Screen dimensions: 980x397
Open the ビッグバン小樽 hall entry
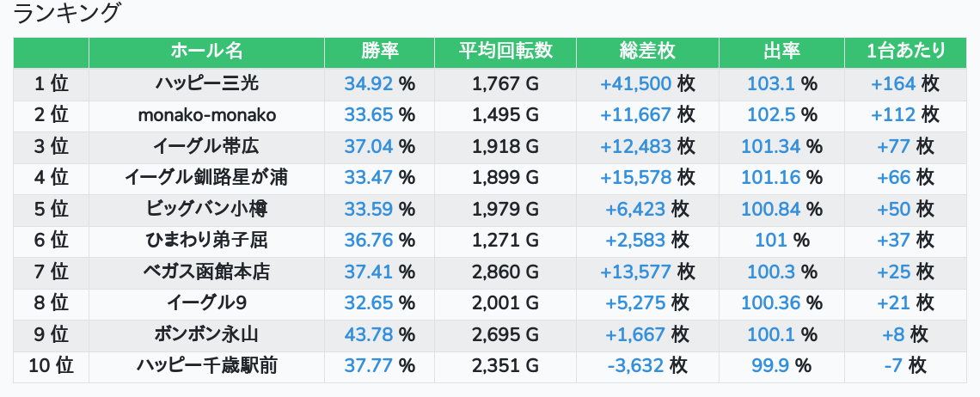click(x=207, y=210)
